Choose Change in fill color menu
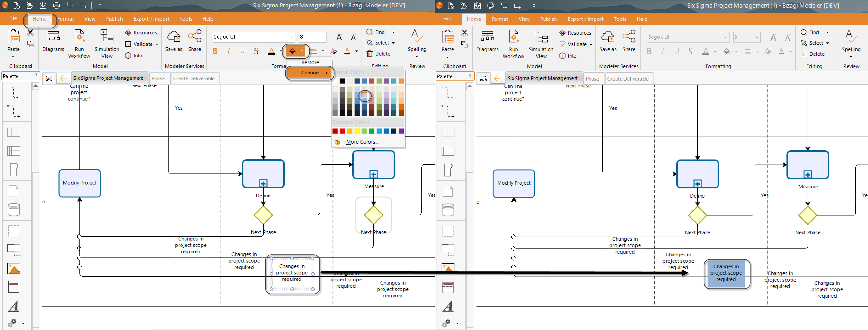Viewport: 868px width, 330px height. point(310,72)
